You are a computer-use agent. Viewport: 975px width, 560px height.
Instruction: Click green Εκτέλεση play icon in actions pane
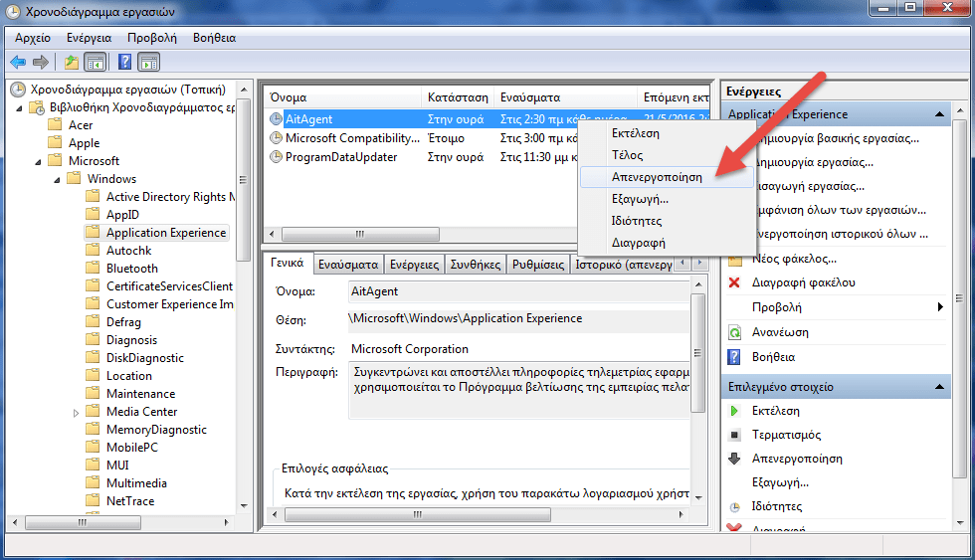pyautogui.click(x=734, y=411)
